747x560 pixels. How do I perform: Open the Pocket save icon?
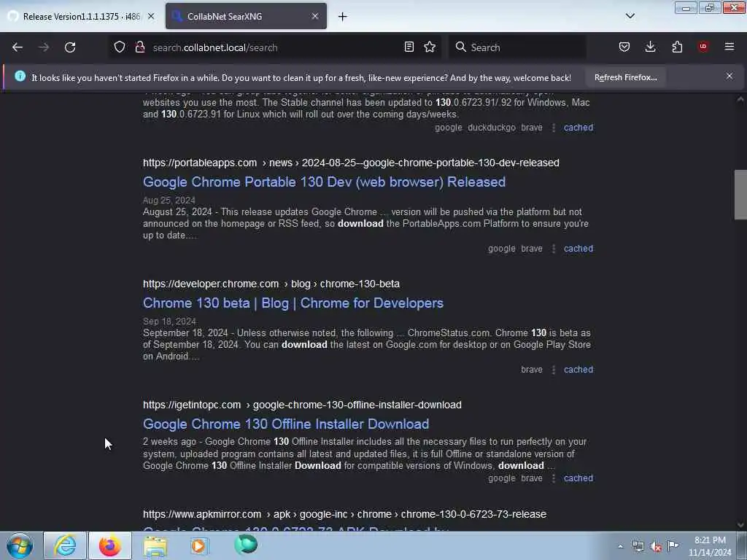624,47
